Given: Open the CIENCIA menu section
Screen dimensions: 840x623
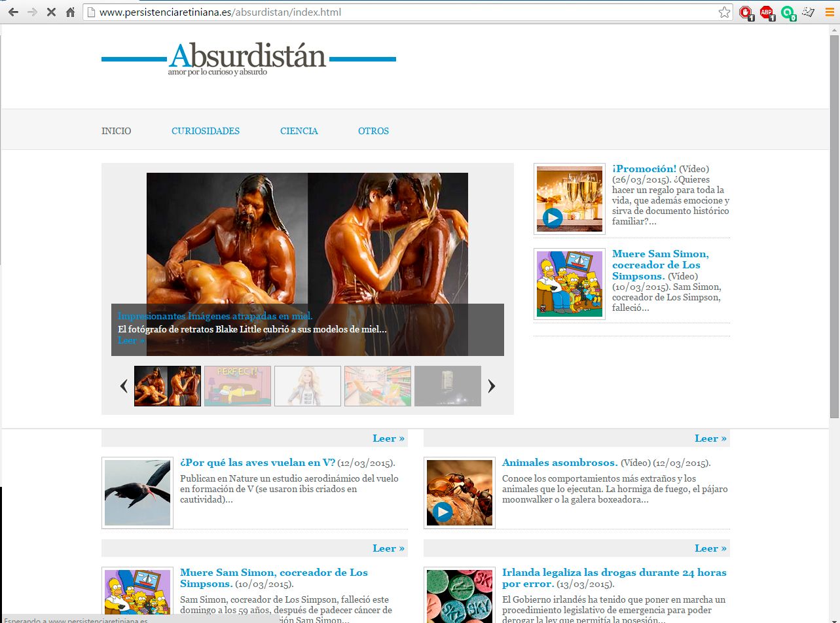Looking at the screenshot, I should point(299,131).
